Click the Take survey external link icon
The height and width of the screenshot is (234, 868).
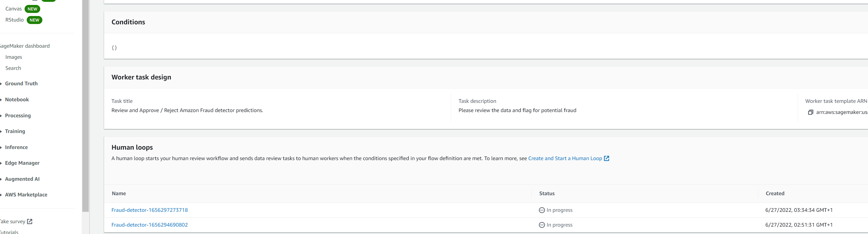click(x=30, y=221)
